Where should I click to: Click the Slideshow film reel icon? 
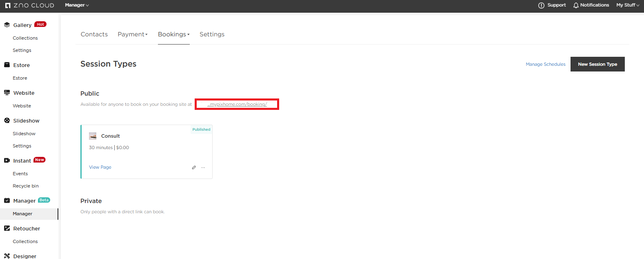7,121
